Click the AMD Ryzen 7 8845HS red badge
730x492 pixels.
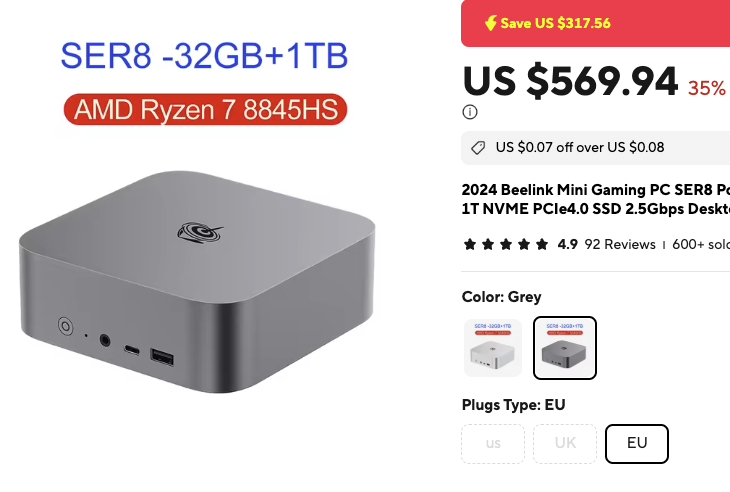point(205,109)
